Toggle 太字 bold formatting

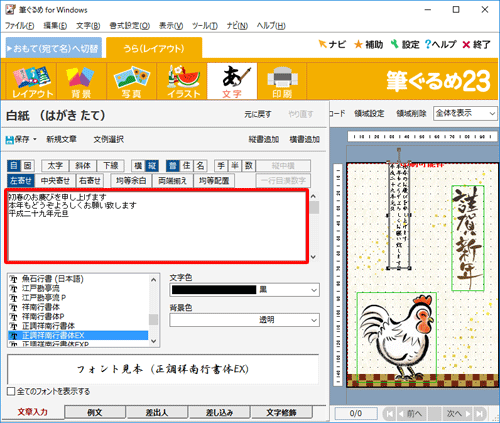(55, 166)
